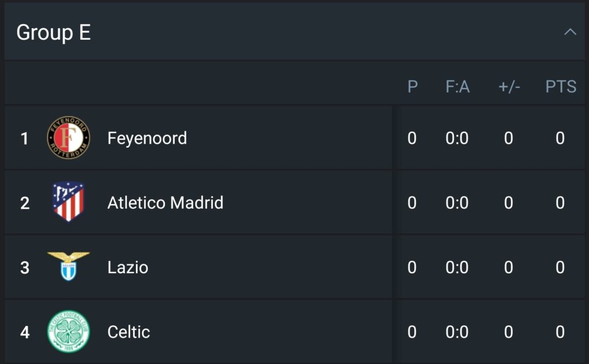Image resolution: width=589 pixels, height=364 pixels.
Task: Select rank number 4 in standings
Action: coord(25,332)
